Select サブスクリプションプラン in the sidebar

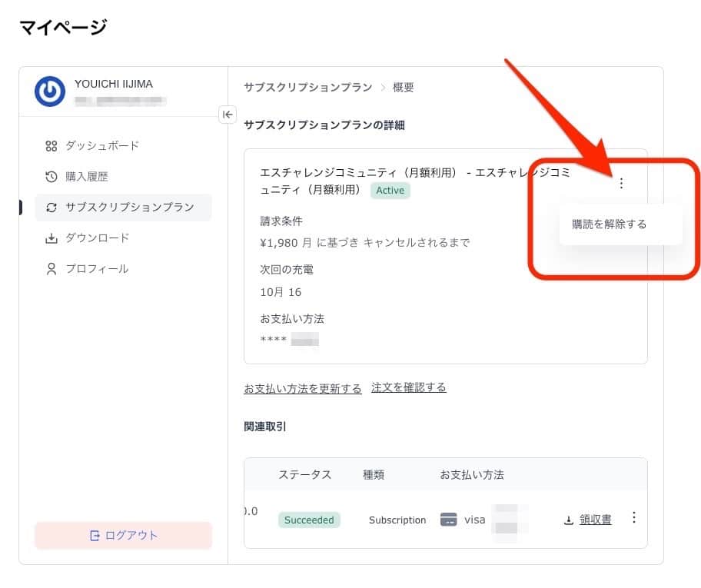pos(124,208)
